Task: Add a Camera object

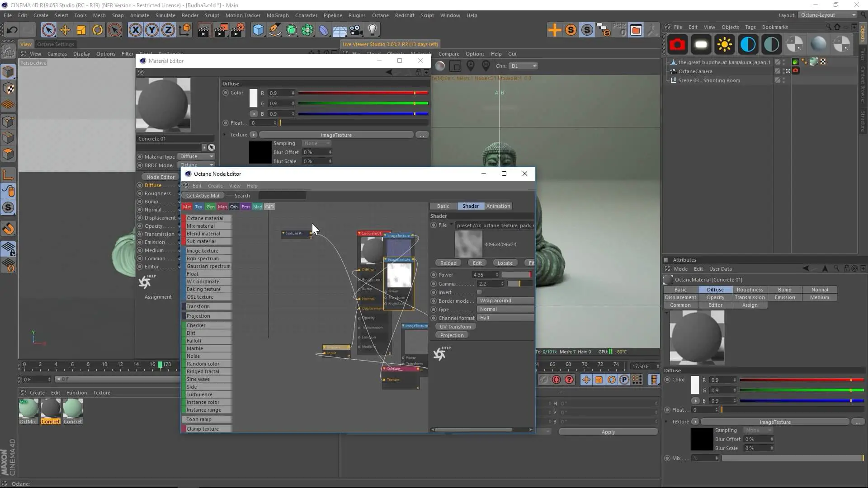Action: coord(356,30)
